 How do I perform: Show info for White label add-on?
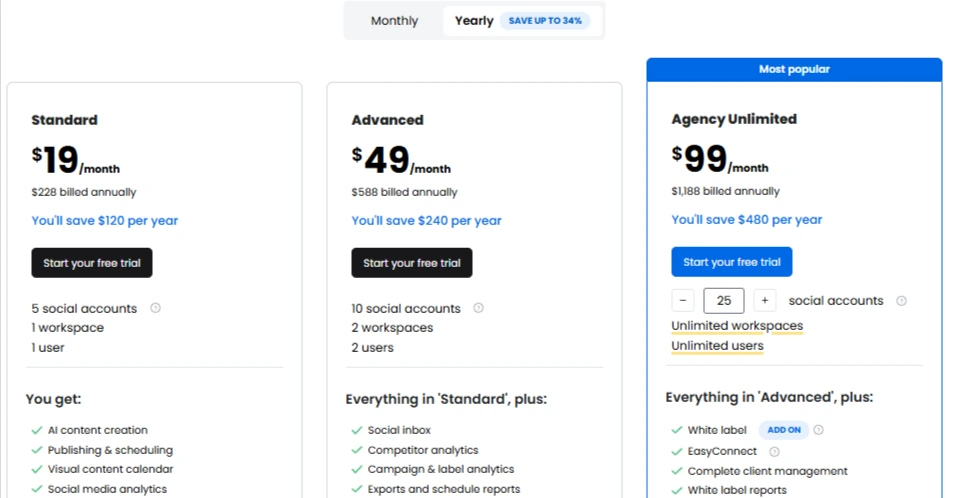click(x=819, y=430)
